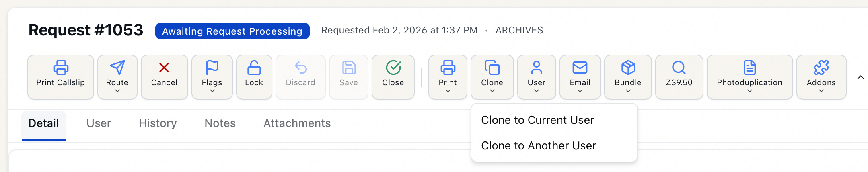Click the Flags flag icon
The image size is (868, 172).
[212, 68]
